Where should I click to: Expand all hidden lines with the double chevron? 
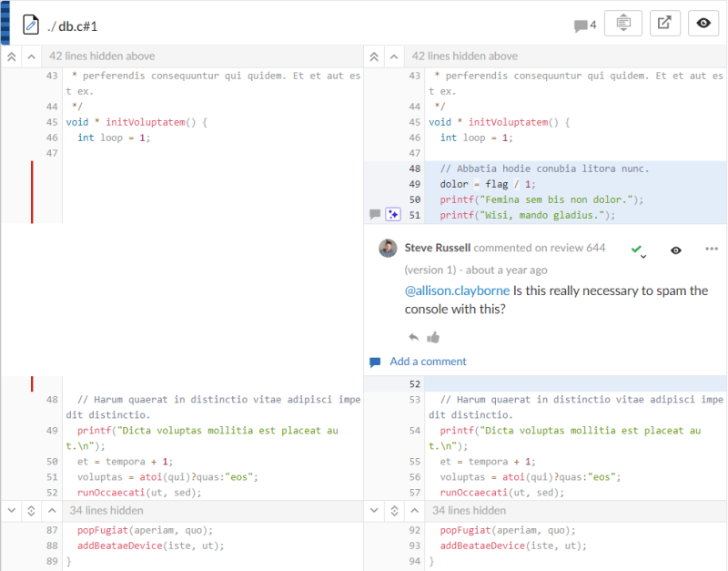pos(11,56)
